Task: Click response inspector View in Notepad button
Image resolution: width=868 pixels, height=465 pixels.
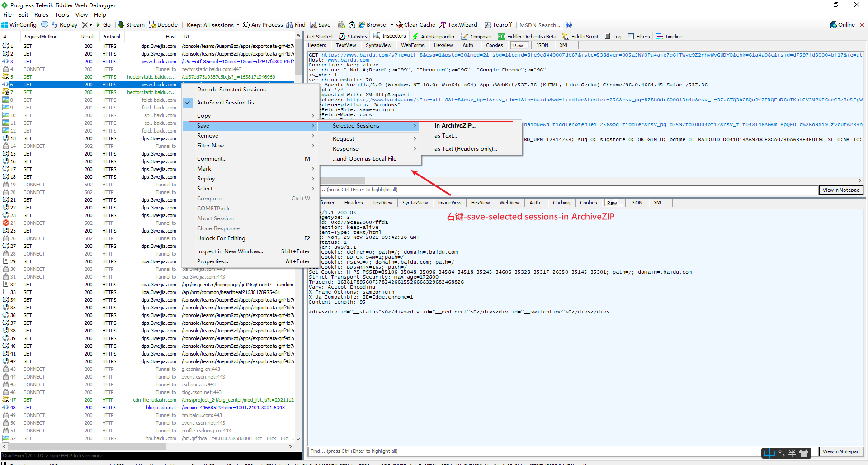Action: pos(841,451)
